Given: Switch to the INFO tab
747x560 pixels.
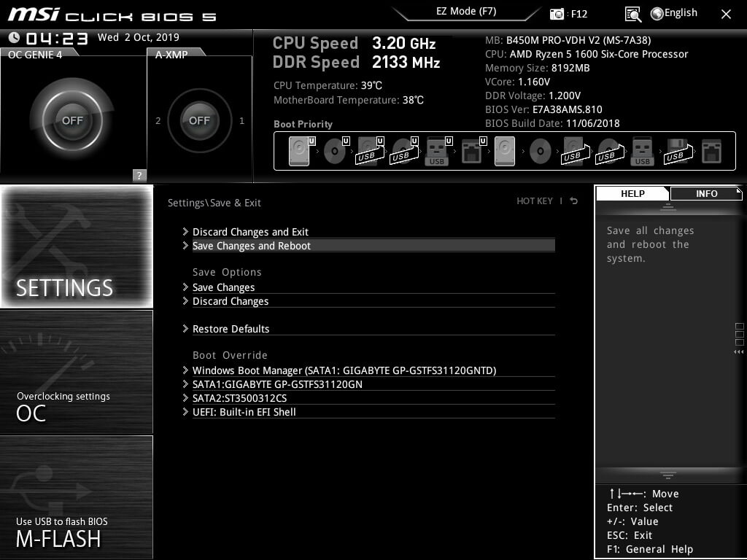Looking at the screenshot, I should (x=706, y=193).
